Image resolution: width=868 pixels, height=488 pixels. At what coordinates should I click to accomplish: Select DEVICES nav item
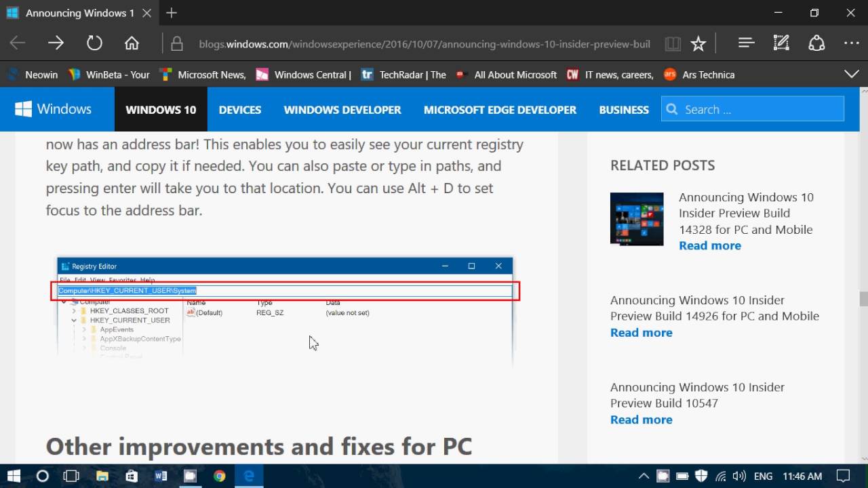pyautogui.click(x=240, y=110)
